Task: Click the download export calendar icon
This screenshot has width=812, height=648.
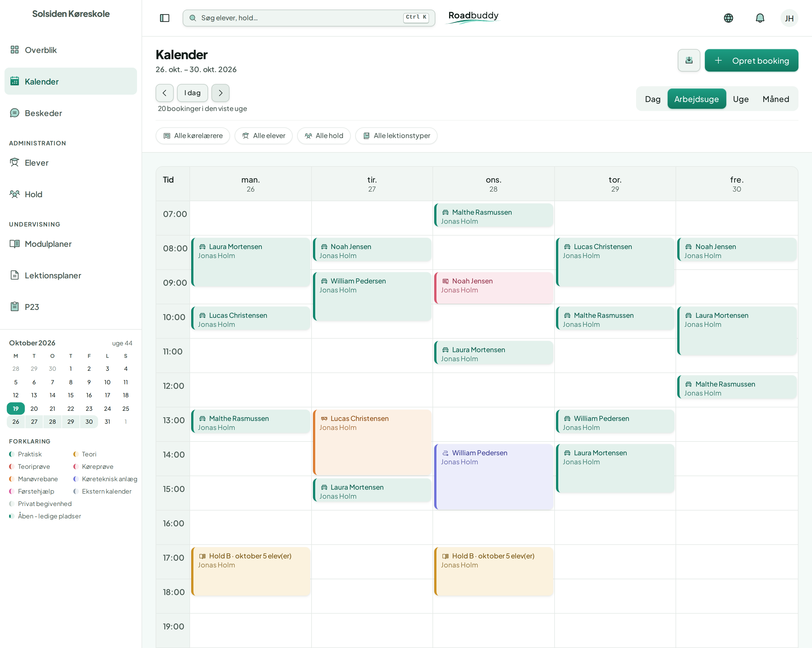Action: [x=689, y=60]
